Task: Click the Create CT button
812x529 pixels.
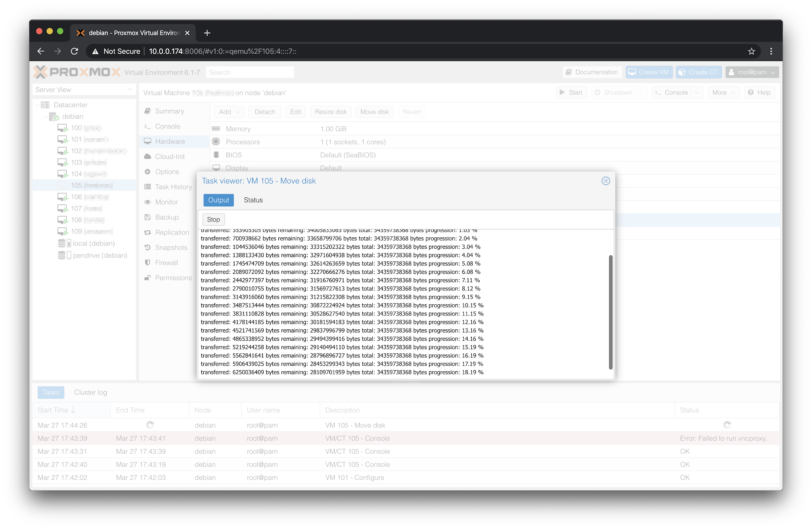Action: [x=699, y=72]
